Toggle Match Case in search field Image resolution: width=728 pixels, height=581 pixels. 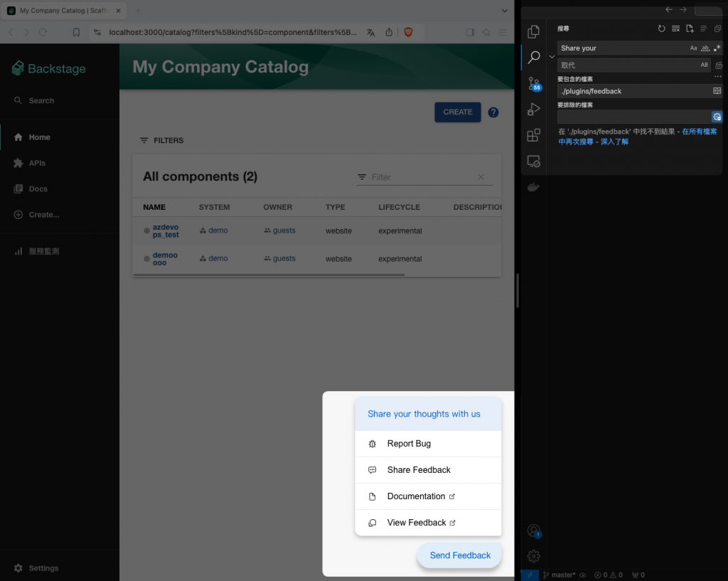click(x=693, y=48)
